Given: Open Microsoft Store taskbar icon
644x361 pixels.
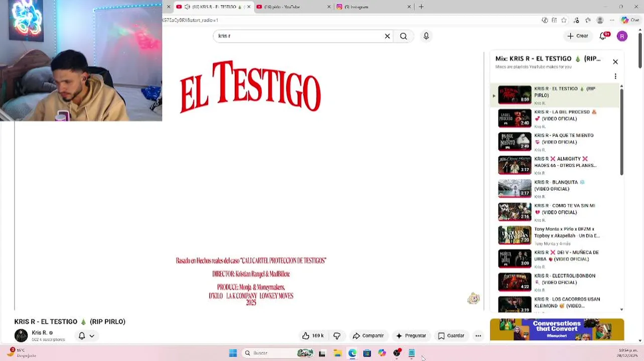Looking at the screenshot, I should (367, 353).
